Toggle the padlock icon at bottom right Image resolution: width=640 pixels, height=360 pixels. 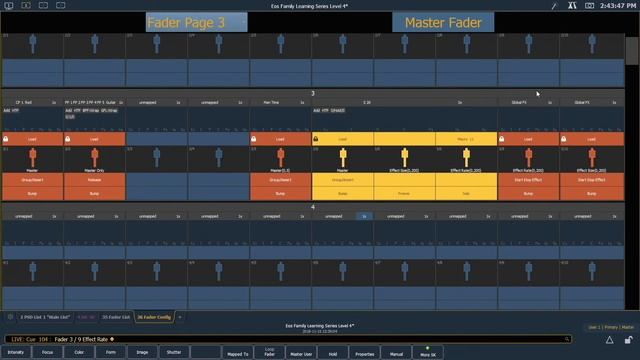point(629,340)
